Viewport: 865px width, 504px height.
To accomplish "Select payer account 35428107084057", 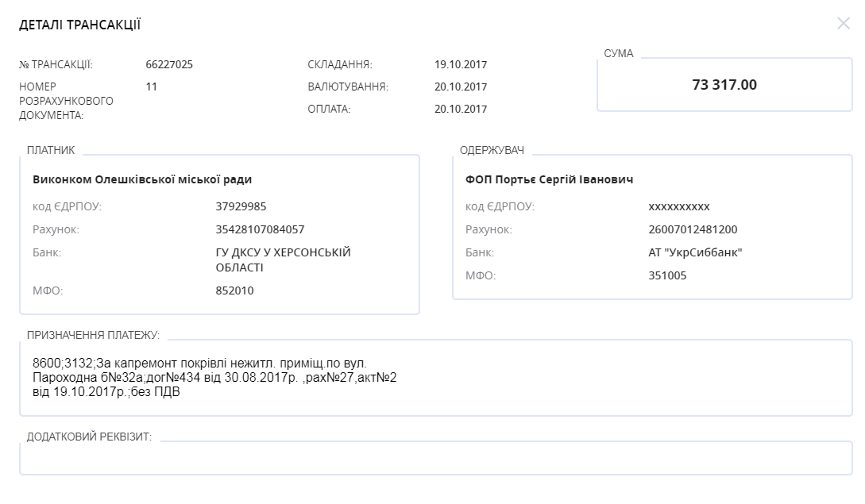I will point(260,229).
